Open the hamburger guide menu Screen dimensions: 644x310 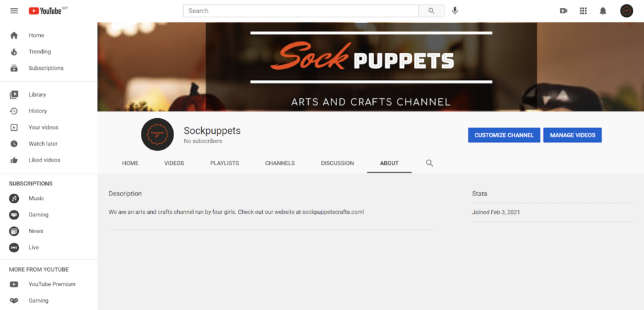pos(14,11)
